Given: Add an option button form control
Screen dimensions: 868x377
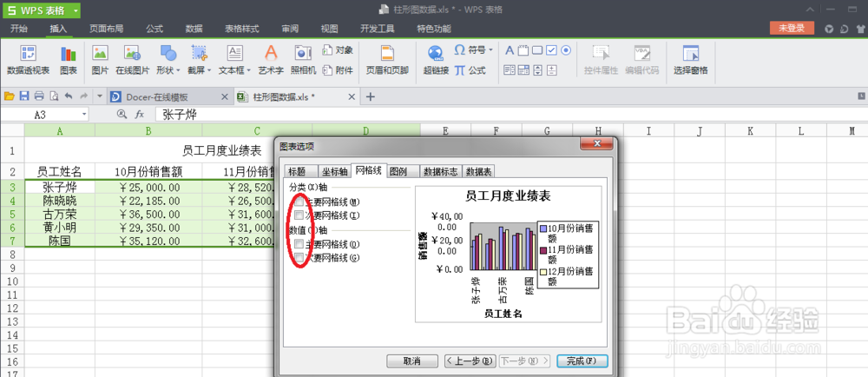Looking at the screenshot, I should pos(565,51).
